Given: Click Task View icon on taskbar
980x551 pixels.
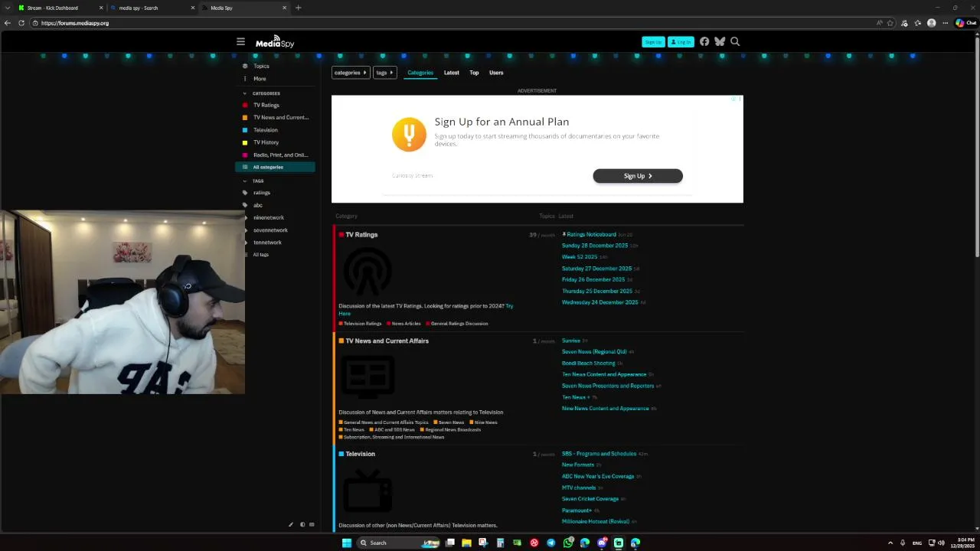Looking at the screenshot, I should point(450,543).
